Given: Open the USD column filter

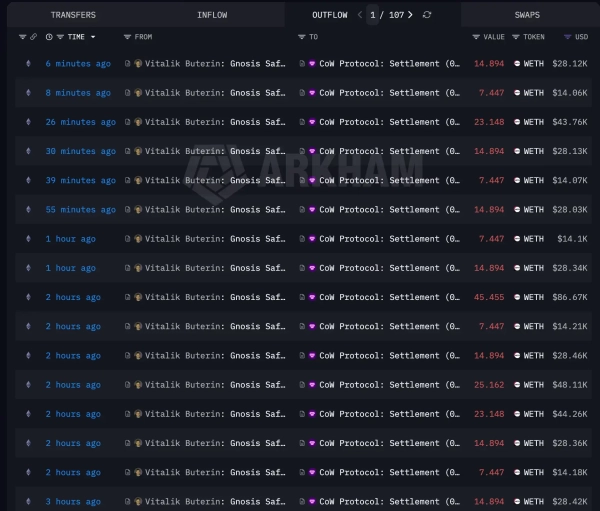Looking at the screenshot, I should 567,37.
